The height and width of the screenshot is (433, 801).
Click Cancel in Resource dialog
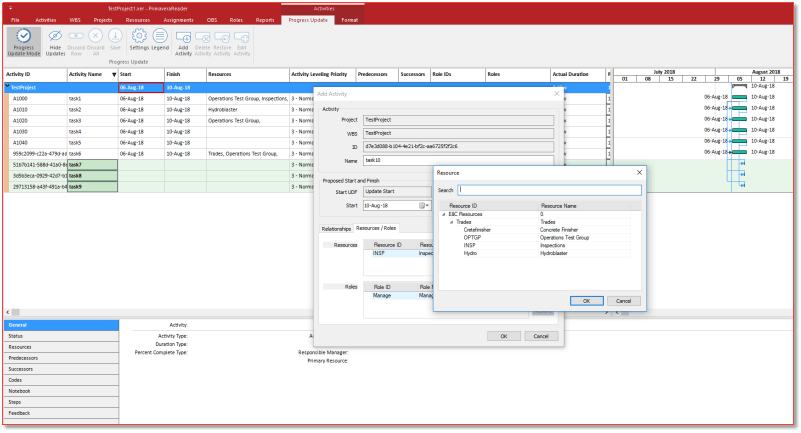[623, 301]
